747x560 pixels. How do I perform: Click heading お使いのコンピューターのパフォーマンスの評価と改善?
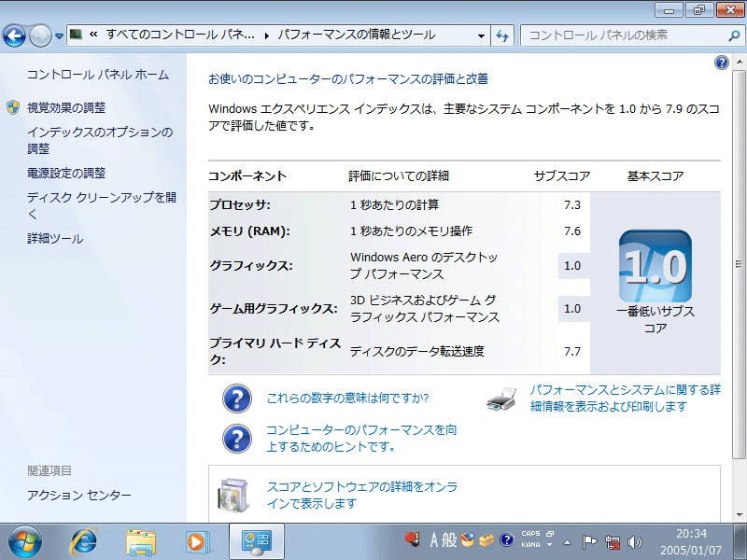click(x=348, y=79)
